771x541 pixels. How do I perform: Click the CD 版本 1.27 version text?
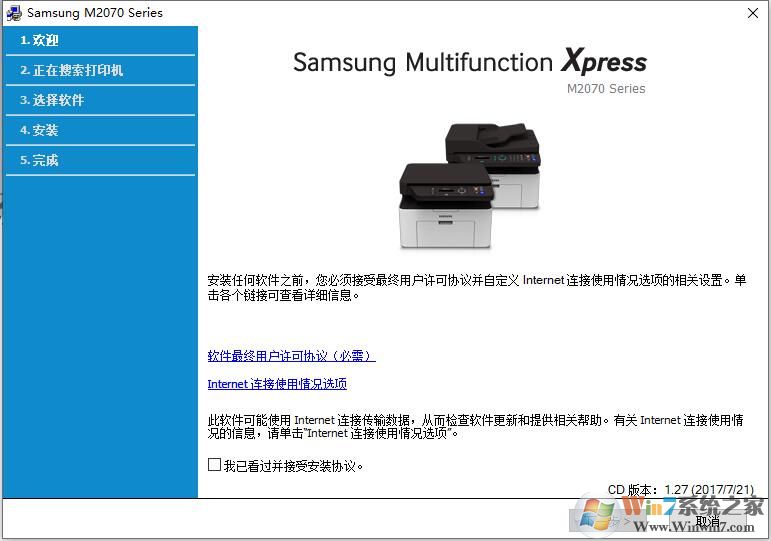point(681,490)
